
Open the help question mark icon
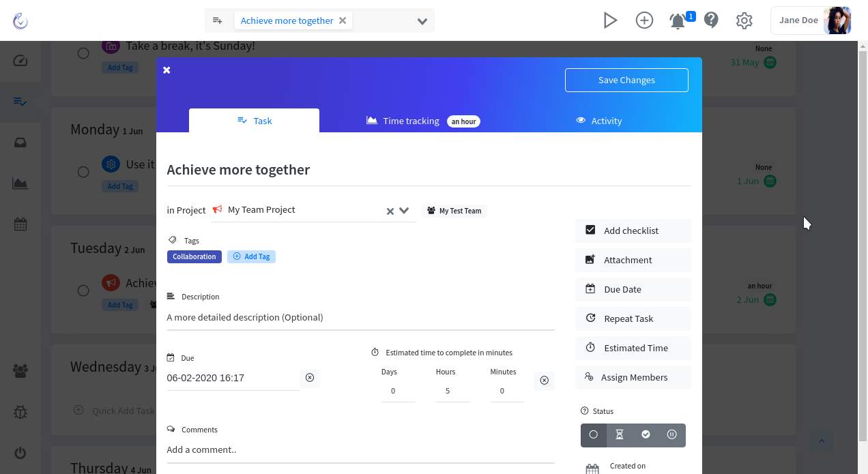pyautogui.click(x=711, y=20)
